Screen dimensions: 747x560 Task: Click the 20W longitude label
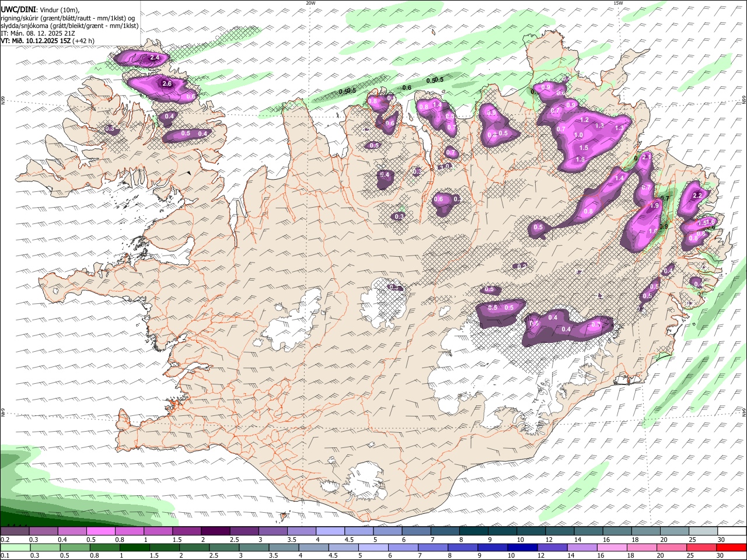310,3
